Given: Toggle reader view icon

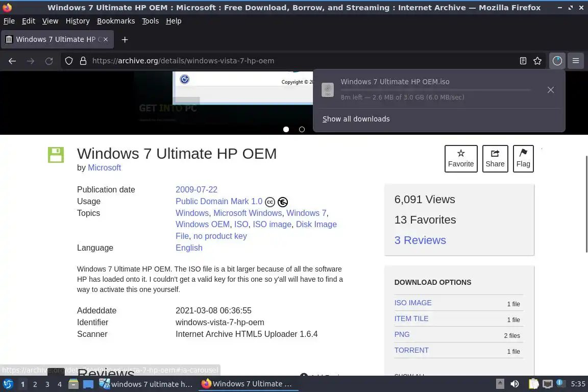Looking at the screenshot, I should point(523,61).
